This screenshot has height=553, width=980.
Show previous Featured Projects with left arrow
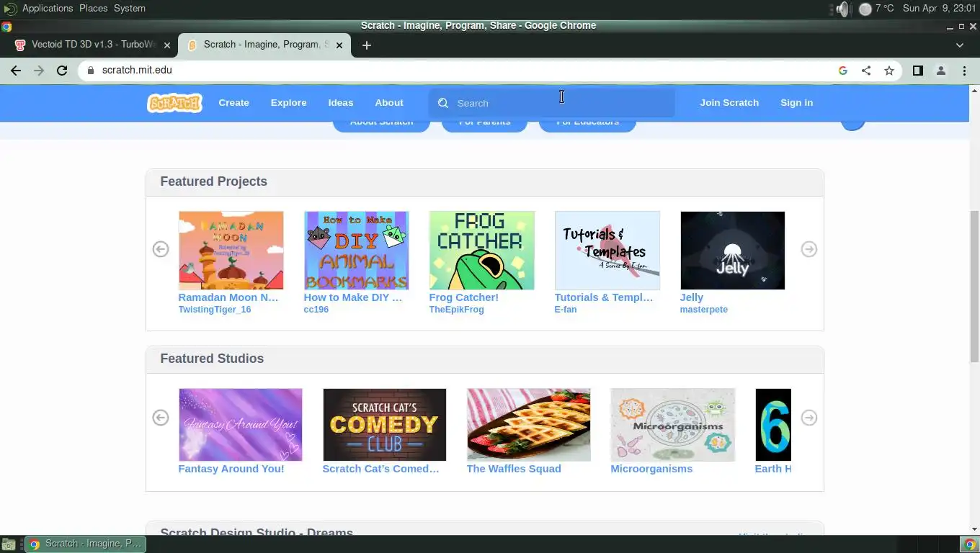161,249
